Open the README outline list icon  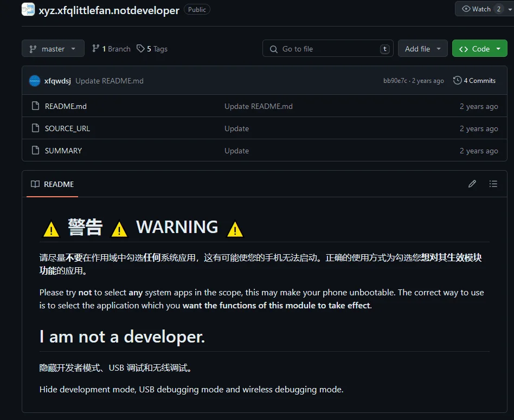(x=493, y=184)
